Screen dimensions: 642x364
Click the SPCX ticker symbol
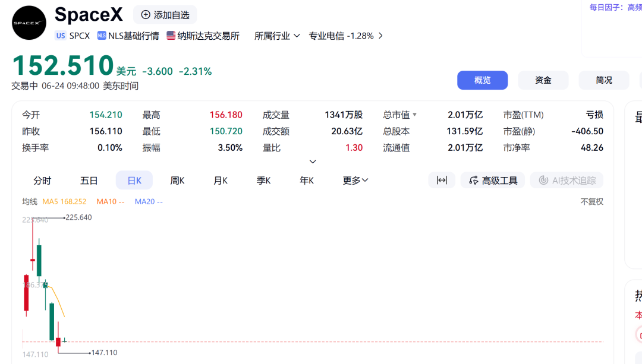click(x=80, y=36)
